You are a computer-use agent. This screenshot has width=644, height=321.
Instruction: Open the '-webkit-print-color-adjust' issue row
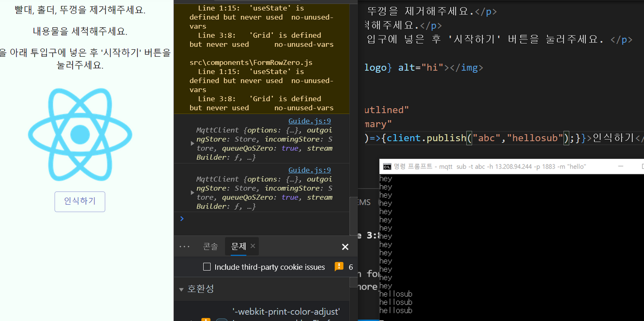(286, 311)
